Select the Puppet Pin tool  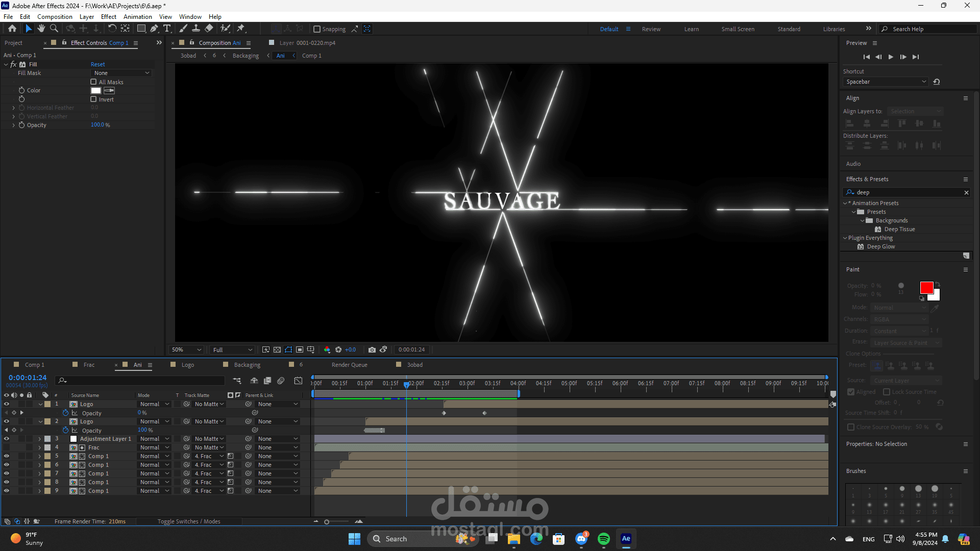click(241, 29)
